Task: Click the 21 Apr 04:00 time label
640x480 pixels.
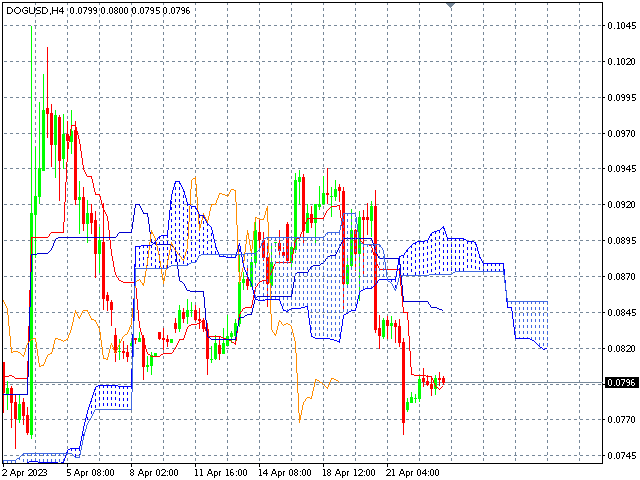Action: 413,473
